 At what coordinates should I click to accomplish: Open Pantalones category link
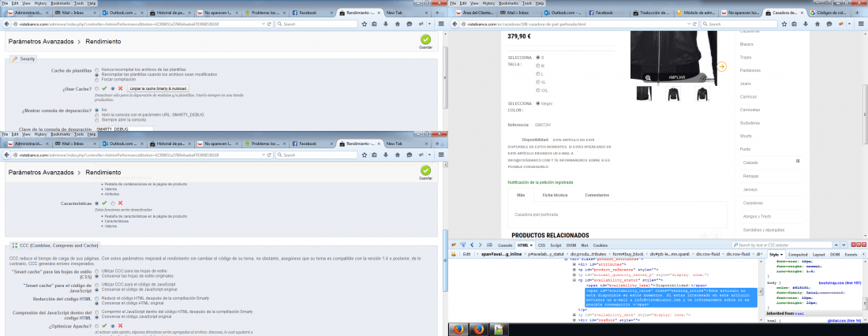(749, 70)
